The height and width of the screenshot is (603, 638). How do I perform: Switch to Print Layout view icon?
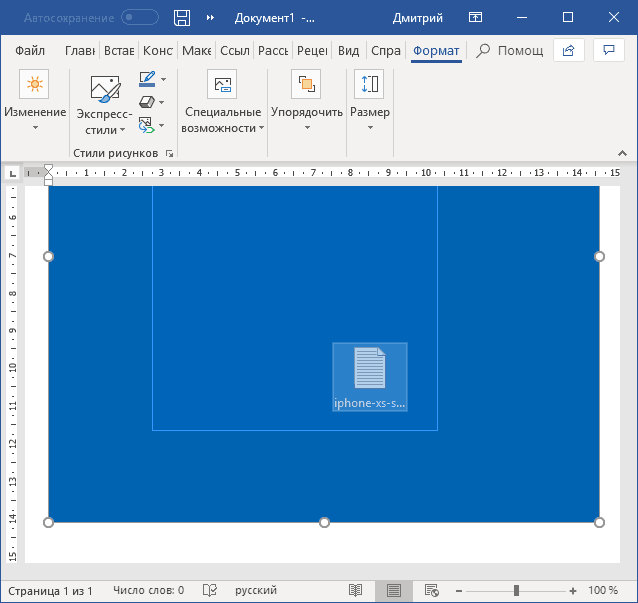point(393,590)
